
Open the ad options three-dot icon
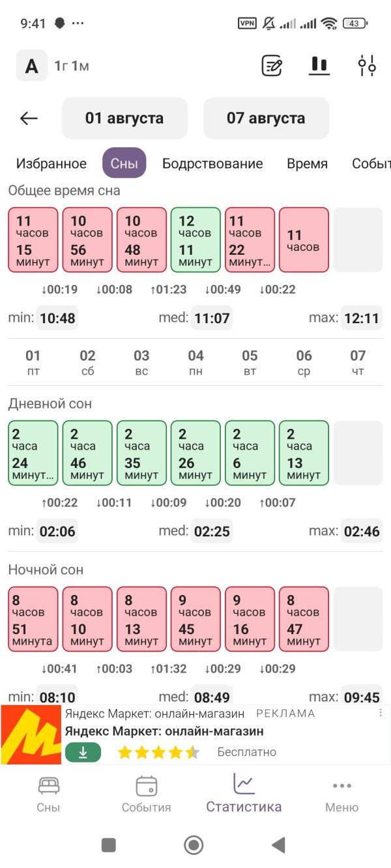pos(381,713)
